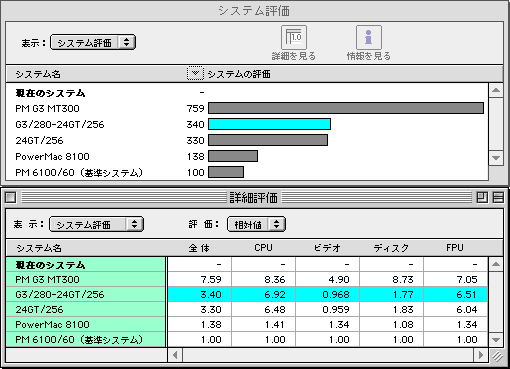
Task: Click right arrow of horizontal scrollbar
Action: pyautogui.click(x=480, y=355)
